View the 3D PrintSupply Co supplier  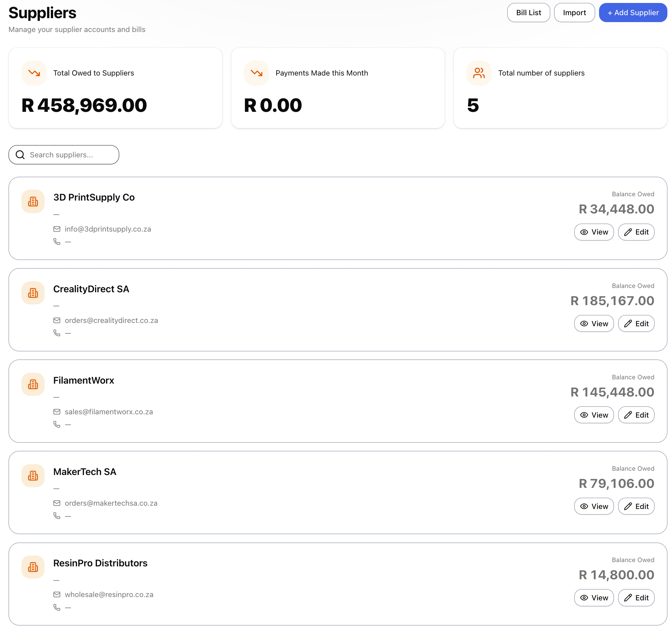pos(593,232)
